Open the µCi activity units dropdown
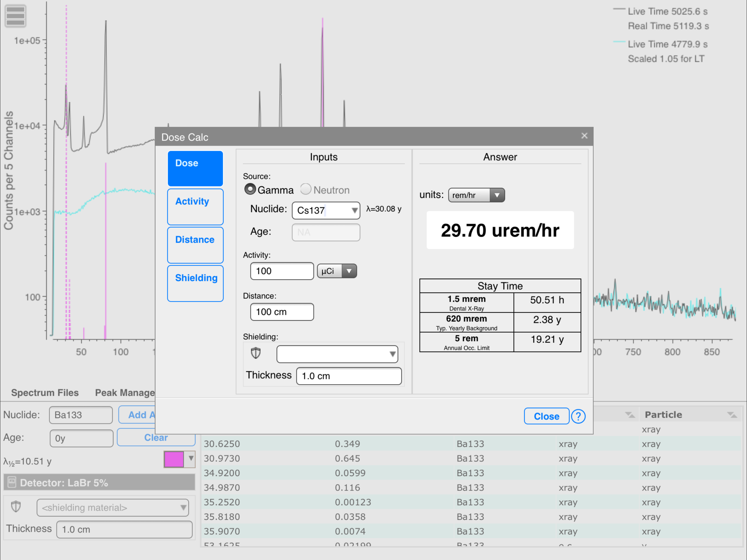The height and width of the screenshot is (560, 747). tap(337, 271)
